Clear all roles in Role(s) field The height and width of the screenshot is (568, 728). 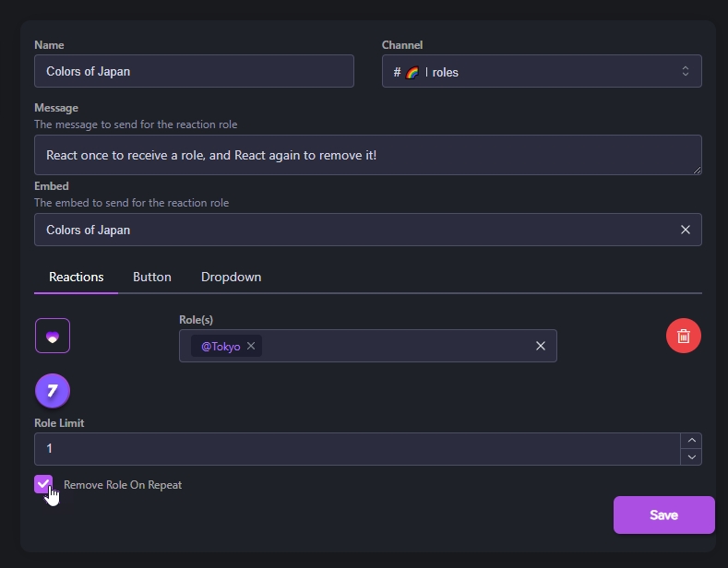click(541, 346)
